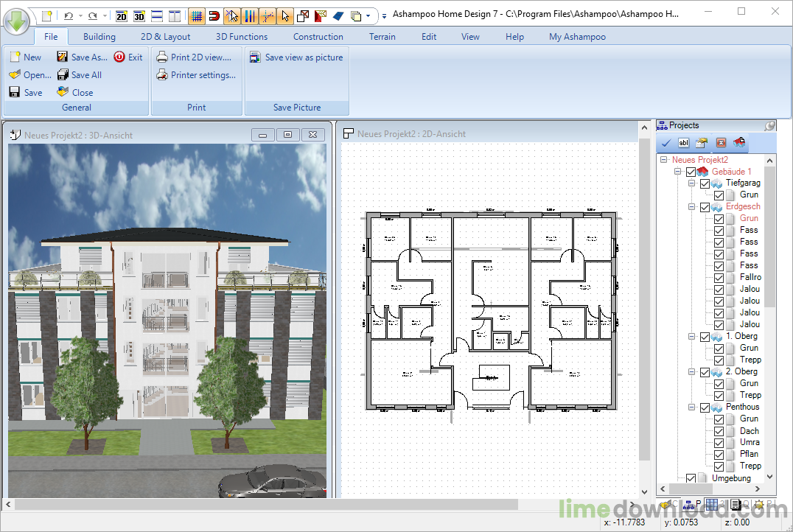Uncheck the Dach layer checkbox

click(x=719, y=431)
